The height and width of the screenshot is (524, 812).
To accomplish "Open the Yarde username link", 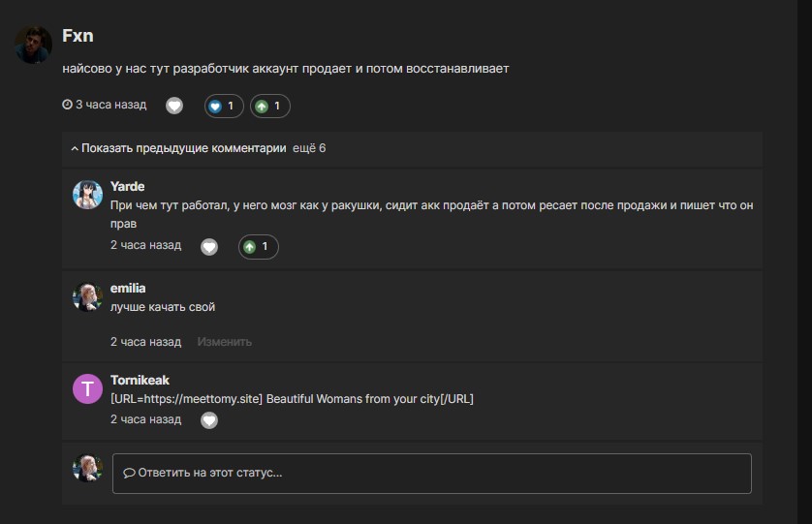I will (127, 186).
